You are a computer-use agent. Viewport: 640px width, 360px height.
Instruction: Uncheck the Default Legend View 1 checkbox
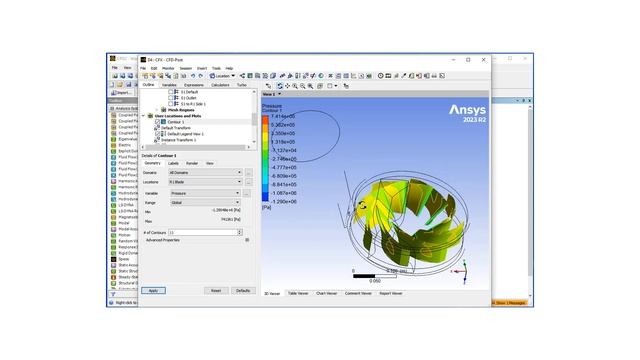pyautogui.click(x=158, y=134)
